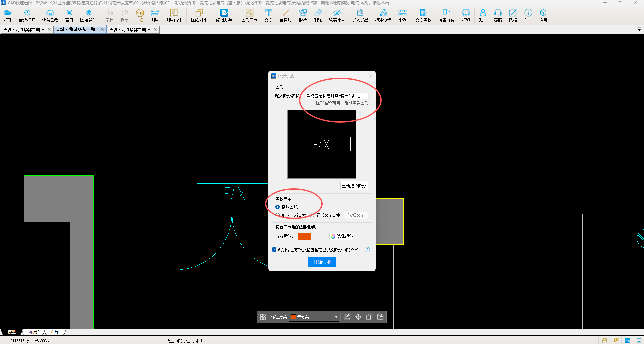The height and width of the screenshot is (344, 644).
Task: Switch to the 布局2 layout tab
Action: [34, 332]
